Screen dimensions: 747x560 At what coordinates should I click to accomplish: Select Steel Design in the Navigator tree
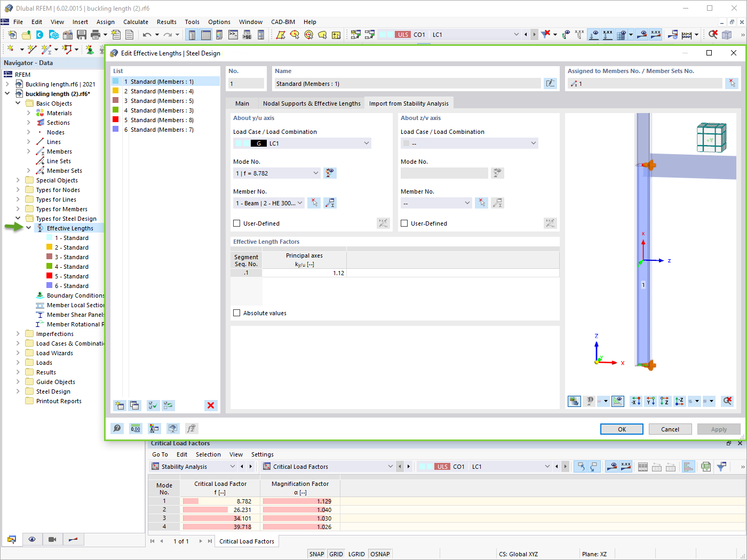point(53,391)
